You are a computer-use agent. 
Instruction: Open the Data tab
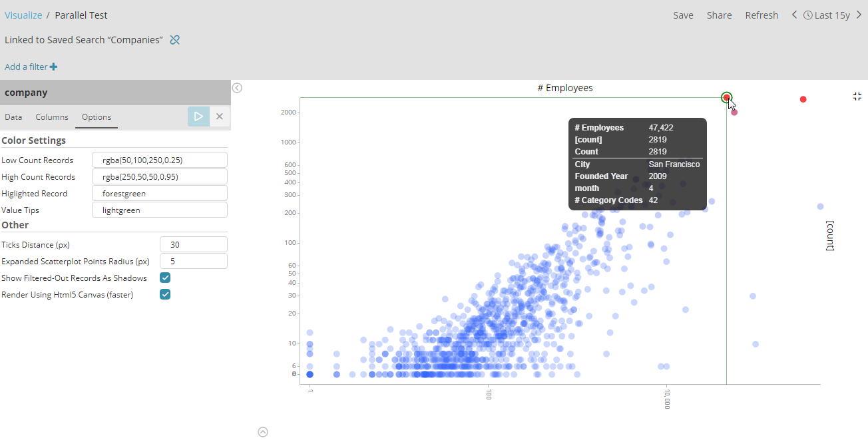[x=13, y=116]
